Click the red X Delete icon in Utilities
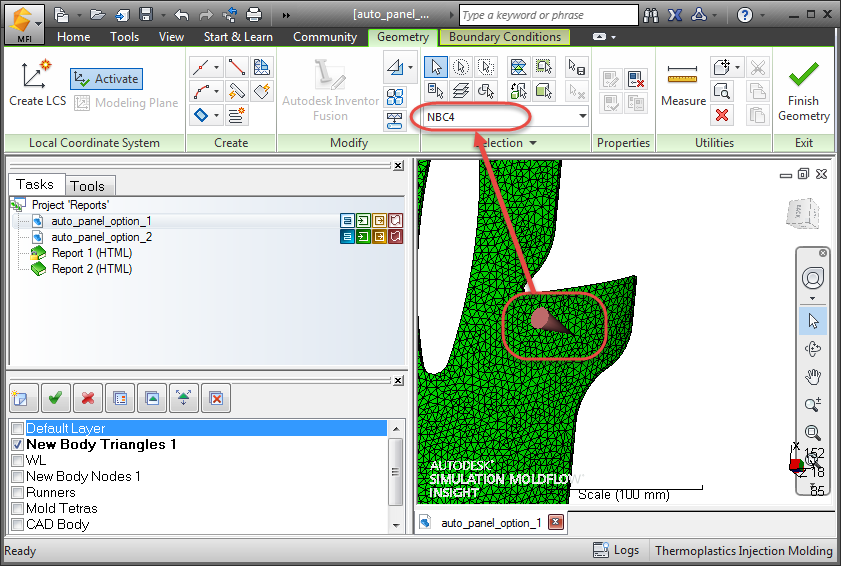 click(x=721, y=115)
